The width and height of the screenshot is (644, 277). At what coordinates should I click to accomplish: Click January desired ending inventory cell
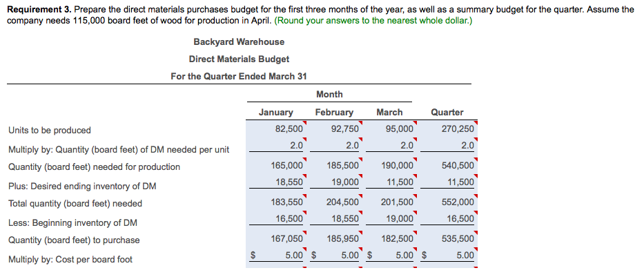pyautogui.click(x=289, y=182)
